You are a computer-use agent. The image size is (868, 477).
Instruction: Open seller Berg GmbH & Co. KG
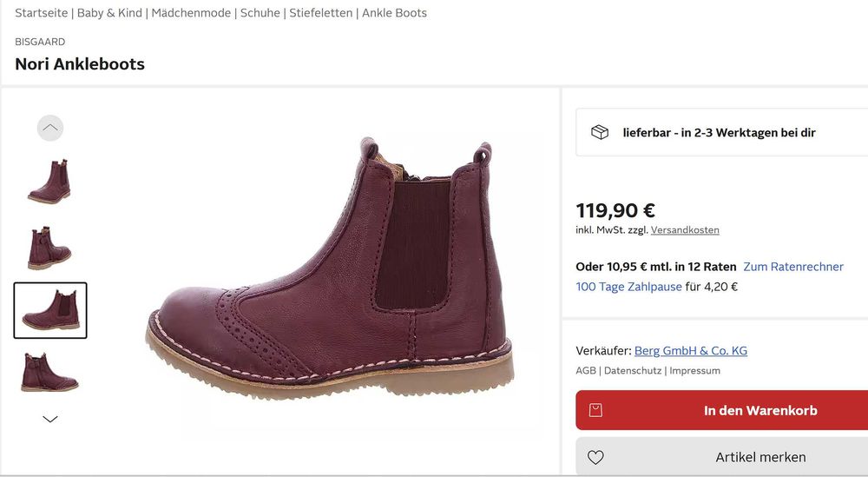click(690, 351)
